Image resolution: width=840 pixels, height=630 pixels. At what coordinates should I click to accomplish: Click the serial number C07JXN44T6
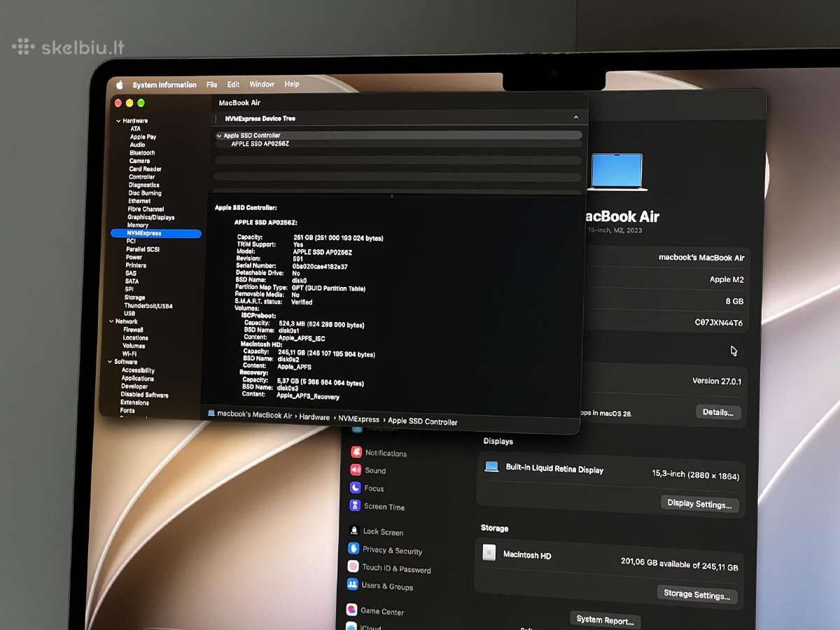pyautogui.click(x=719, y=323)
